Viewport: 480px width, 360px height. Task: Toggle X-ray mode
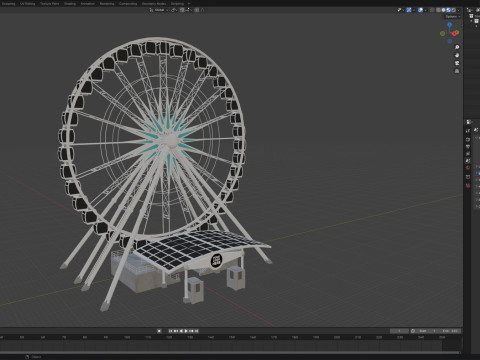pos(432,10)
